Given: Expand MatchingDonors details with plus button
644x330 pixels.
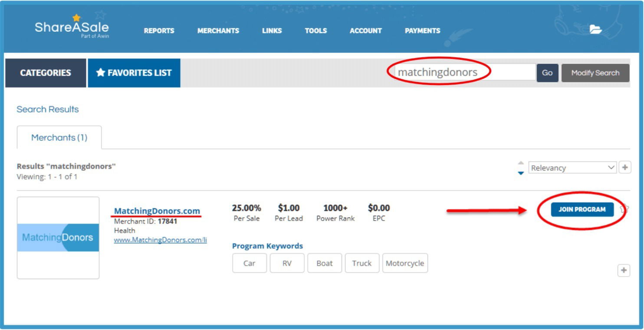Looking at the screenshot, I should (624, 270).
